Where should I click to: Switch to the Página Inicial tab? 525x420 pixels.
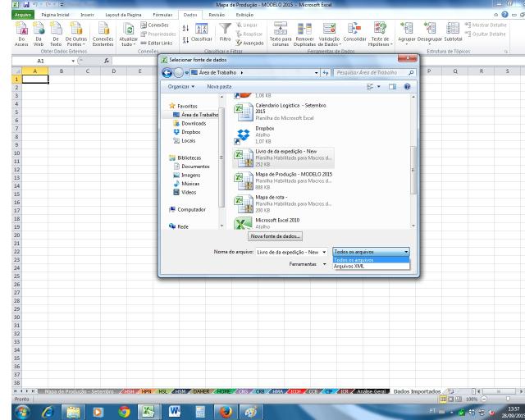(55, 15)
